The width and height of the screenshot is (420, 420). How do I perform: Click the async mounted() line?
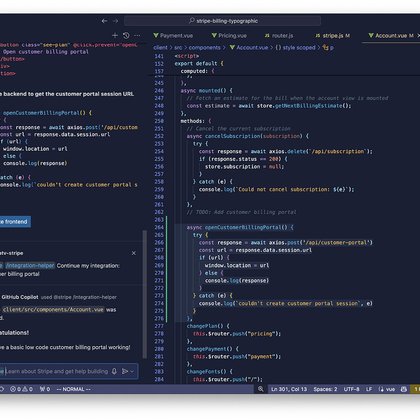pyautogui.click(x=206, y=90)
